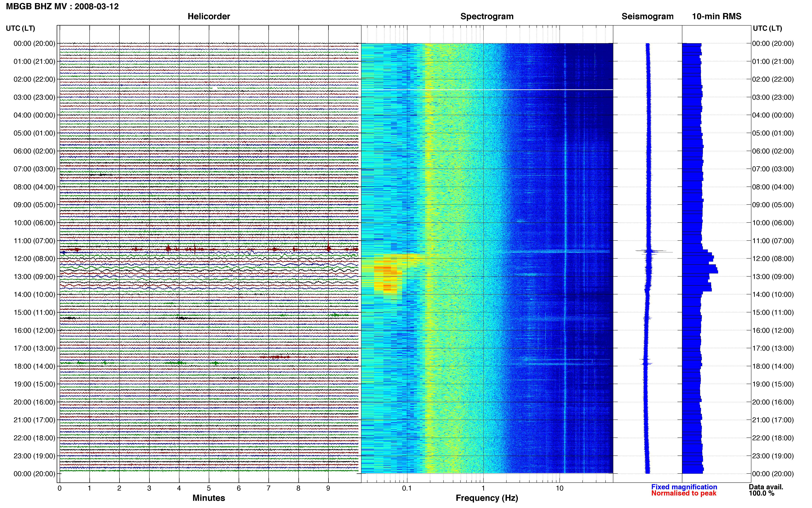Click the left '11:00 (07:00)' time label
Image resolution: width=812 pixels, height=508 pixels.
pos(34,241)
